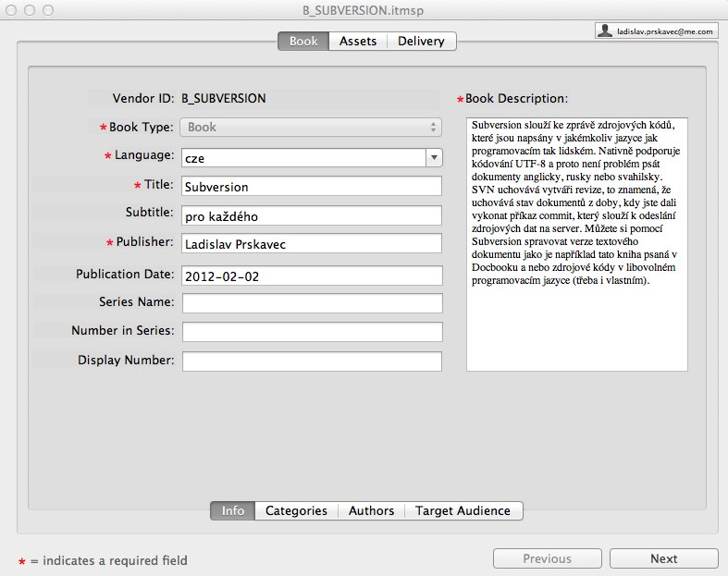Click the Previous button
728x576 pixels.
(548, 558)
